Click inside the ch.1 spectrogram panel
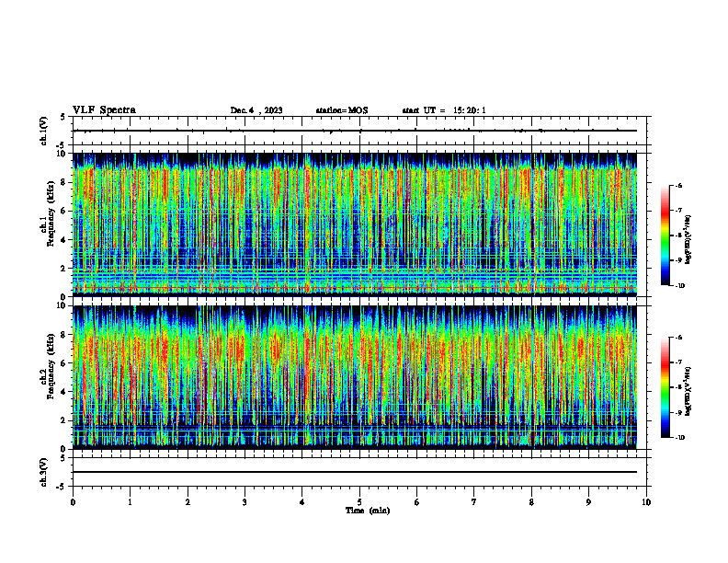Viewport: 728px width, 563px height. click(x=355, y=224)
